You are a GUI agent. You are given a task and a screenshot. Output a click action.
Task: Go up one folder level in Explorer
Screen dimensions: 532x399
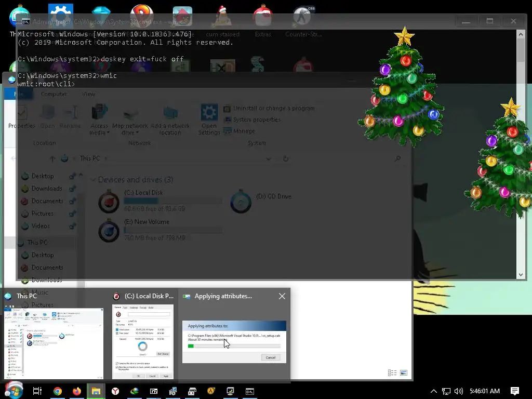pyautogui.click(x=52, y=158)
